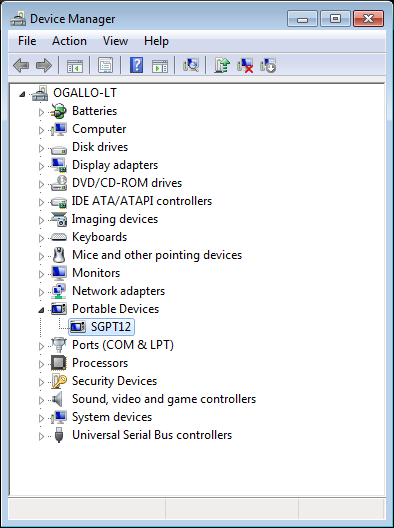The width and height of the screenshot is (394, 528).
Task: Select the Security Devices label
Action: [114, 381]
